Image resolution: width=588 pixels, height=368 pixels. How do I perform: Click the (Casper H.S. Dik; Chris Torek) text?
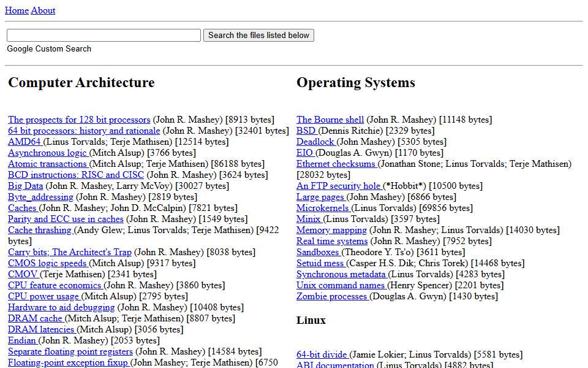(407, 263)
